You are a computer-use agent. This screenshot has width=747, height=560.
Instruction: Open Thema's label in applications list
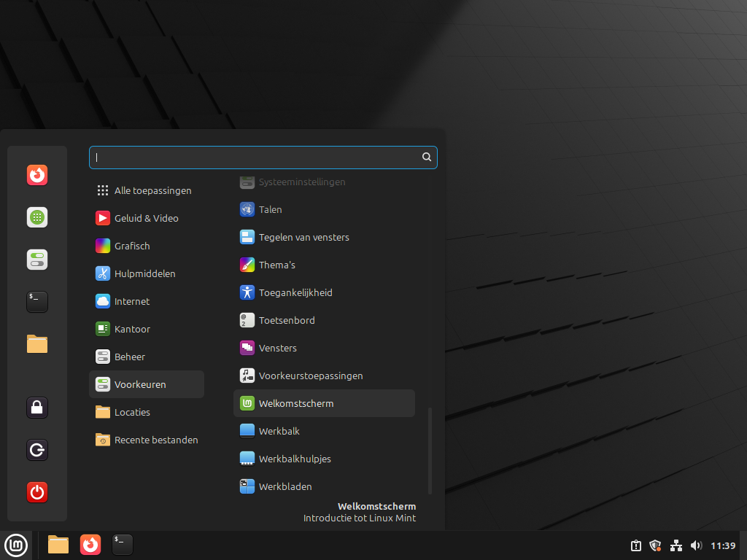coord(276,265)
